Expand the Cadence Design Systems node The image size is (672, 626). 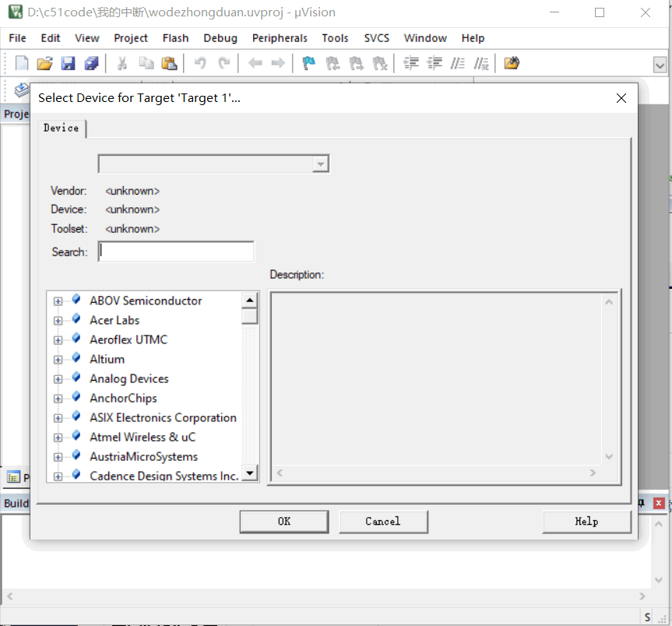coord(58,477)
